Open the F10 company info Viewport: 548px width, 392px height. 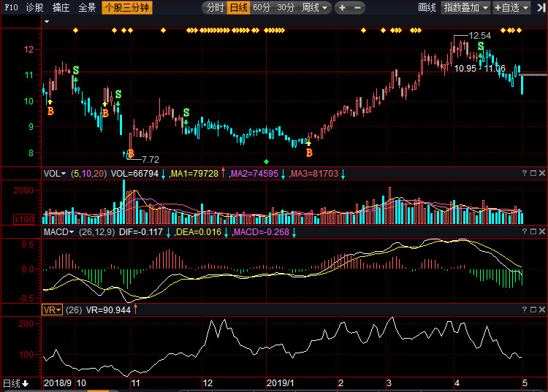coord(10,7)
